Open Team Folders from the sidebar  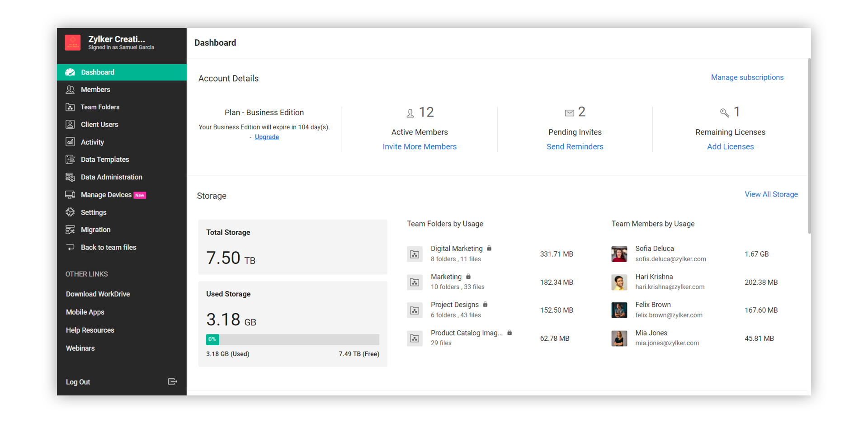[100, 107]
